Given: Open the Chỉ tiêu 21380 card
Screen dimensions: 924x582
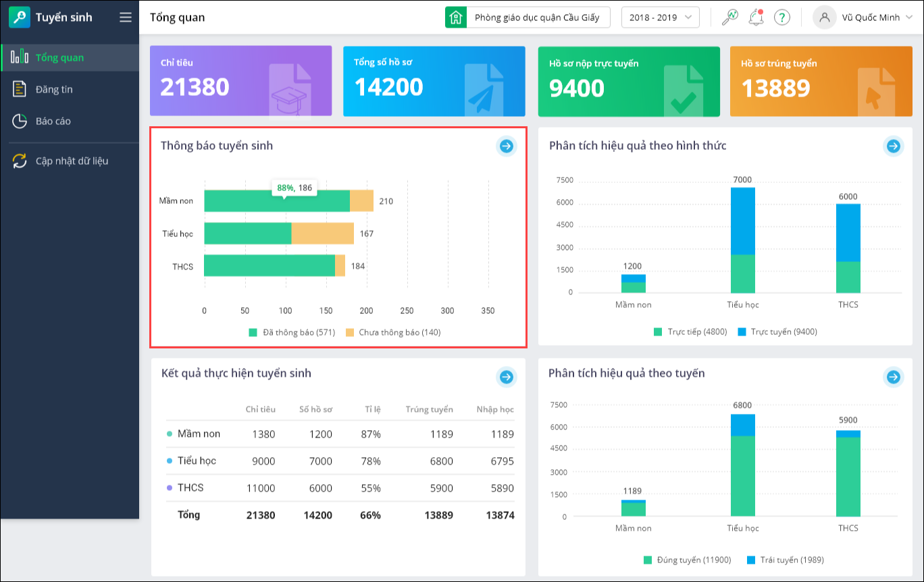Looking at the screenshot, I should 240,81.
